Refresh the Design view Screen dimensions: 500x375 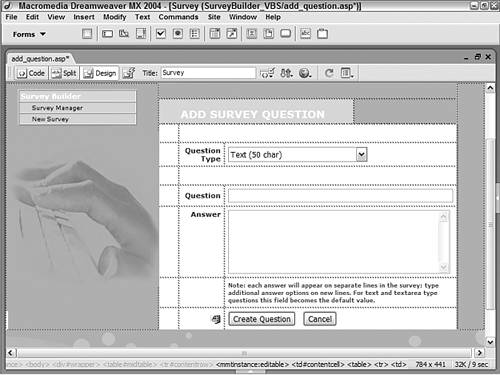(329, 73)
